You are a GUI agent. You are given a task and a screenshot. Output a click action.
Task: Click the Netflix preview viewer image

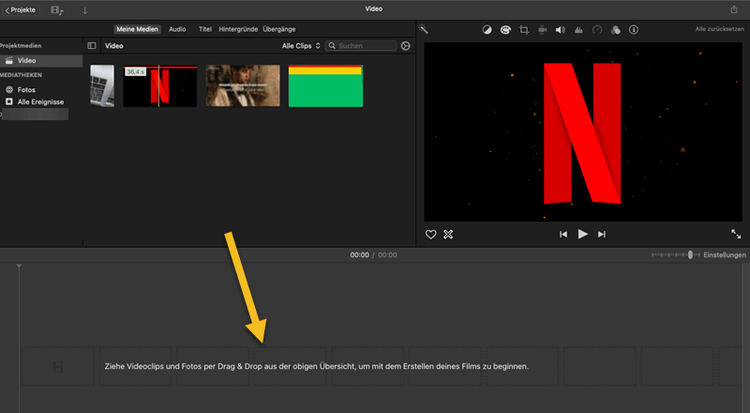583,132
